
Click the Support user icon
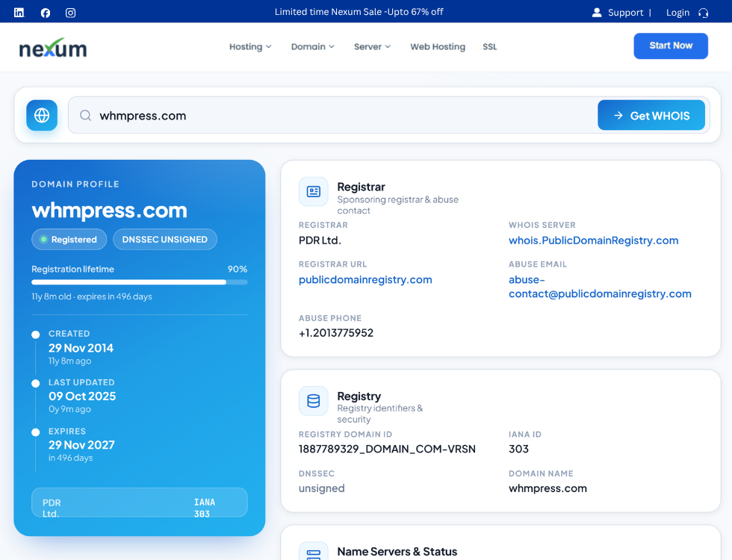(x=597, y=13)
